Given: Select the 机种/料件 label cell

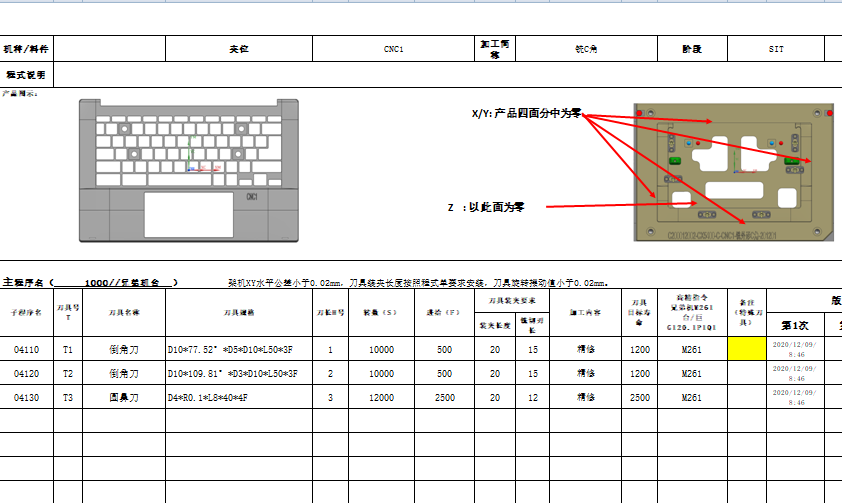Looking at the screenshot, I should pos(26,49).
